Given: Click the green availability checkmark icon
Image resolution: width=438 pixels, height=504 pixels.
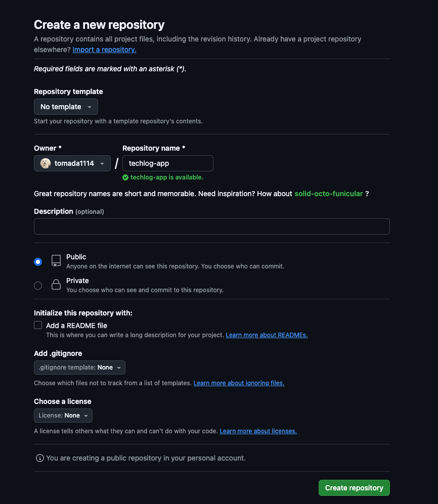Looking at the screenshot, I should point(125,177).
